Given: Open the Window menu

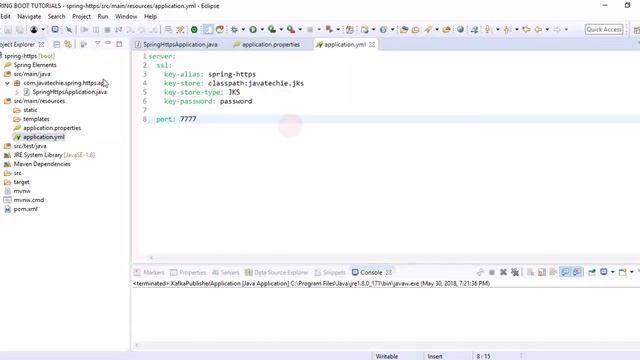Looking at the screenshot, I should (126, 16).
